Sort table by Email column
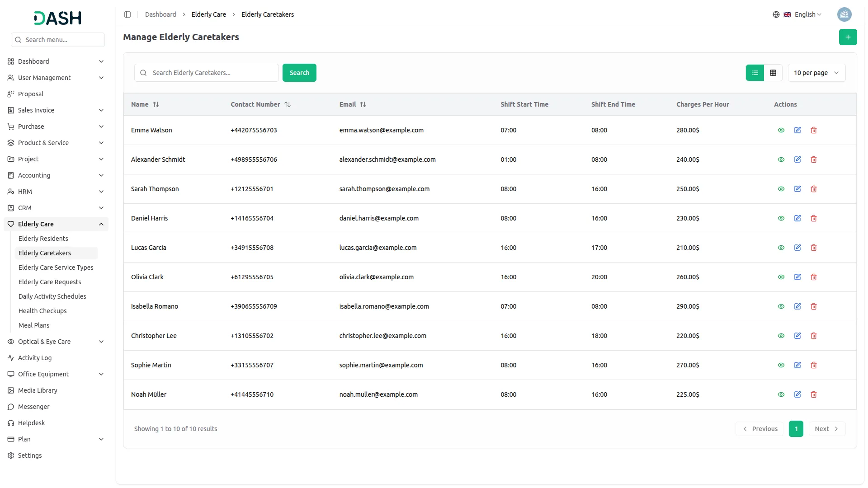 pyautogui.click(x=353, y=104)
